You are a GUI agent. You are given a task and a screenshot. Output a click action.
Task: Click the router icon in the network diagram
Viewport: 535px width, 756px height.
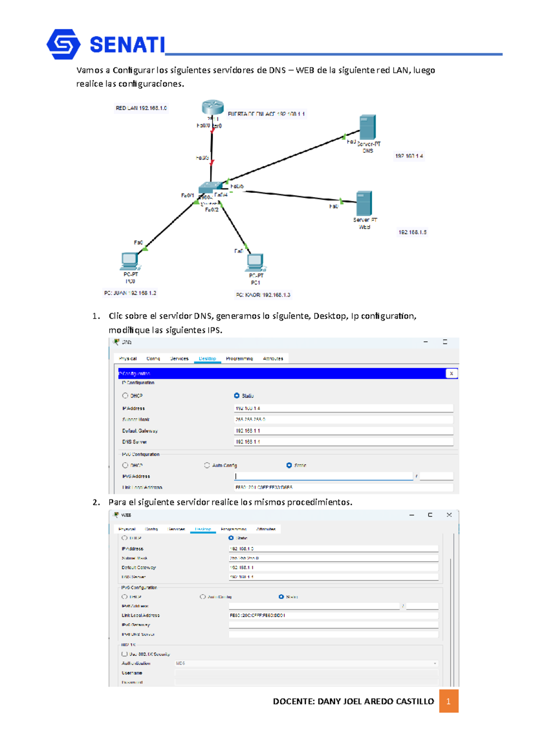(212, 107)
